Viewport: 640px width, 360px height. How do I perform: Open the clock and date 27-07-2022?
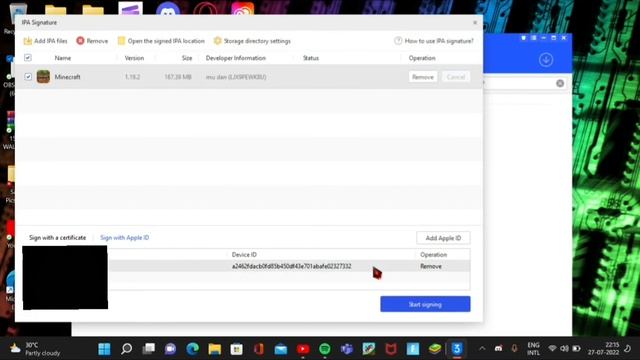click(604, 349)
